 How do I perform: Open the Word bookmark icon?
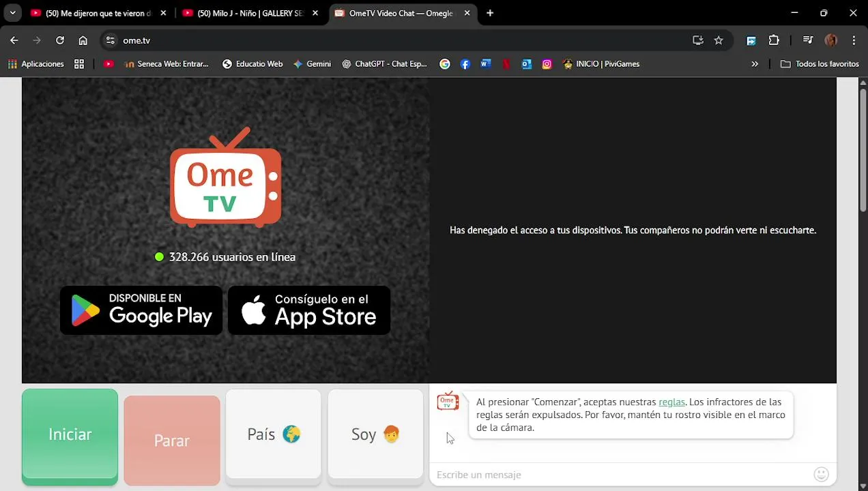click(486, 64)
